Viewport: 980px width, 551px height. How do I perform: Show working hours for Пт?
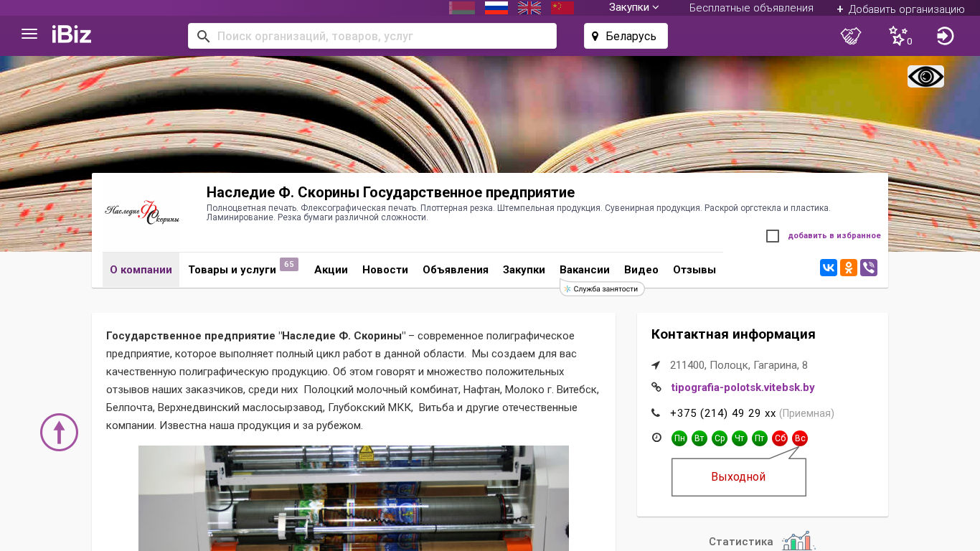pyautogui.click(x=760, y=438)
